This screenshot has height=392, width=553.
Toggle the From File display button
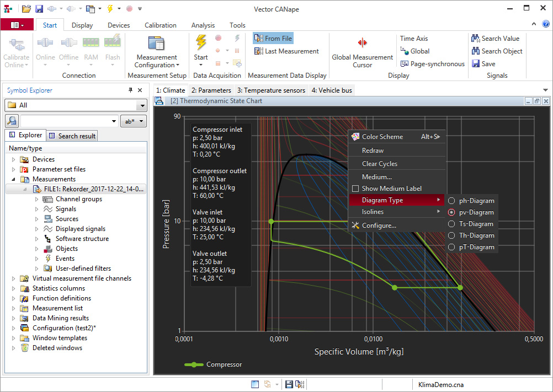(x=273, y=39)
